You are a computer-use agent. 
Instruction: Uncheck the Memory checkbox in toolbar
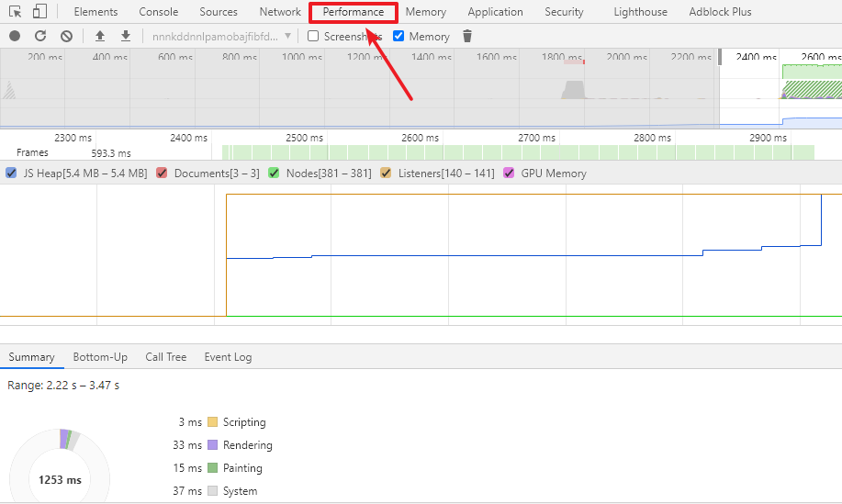point(399,36)
